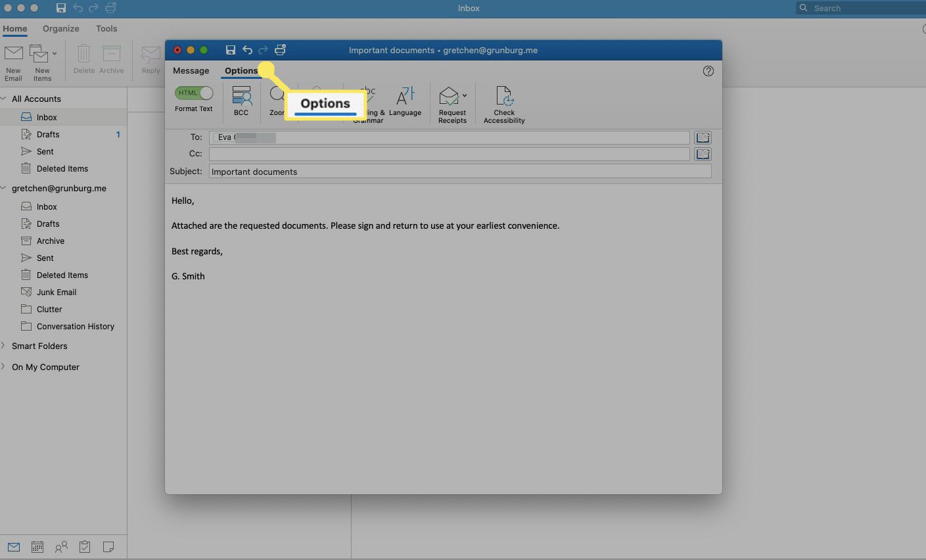The height and width of the screenshot is (560, 926).
Task: Collapse the All Accounts section
Action: point(4,99)
